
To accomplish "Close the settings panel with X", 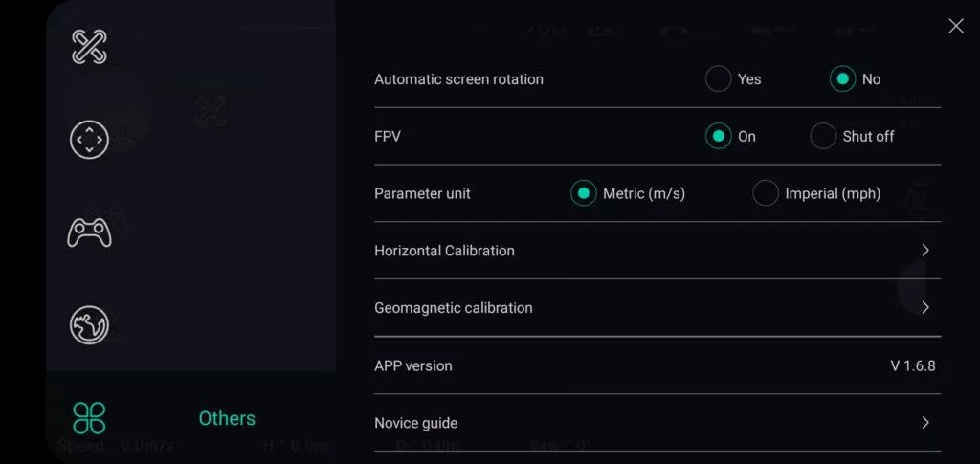I will tap(955, 26).
